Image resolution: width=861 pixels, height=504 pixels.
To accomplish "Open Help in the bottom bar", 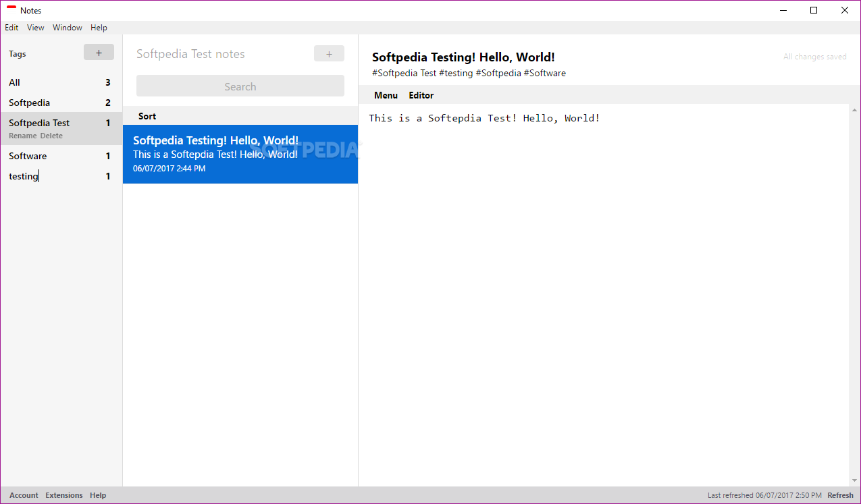I will point(98,495).
